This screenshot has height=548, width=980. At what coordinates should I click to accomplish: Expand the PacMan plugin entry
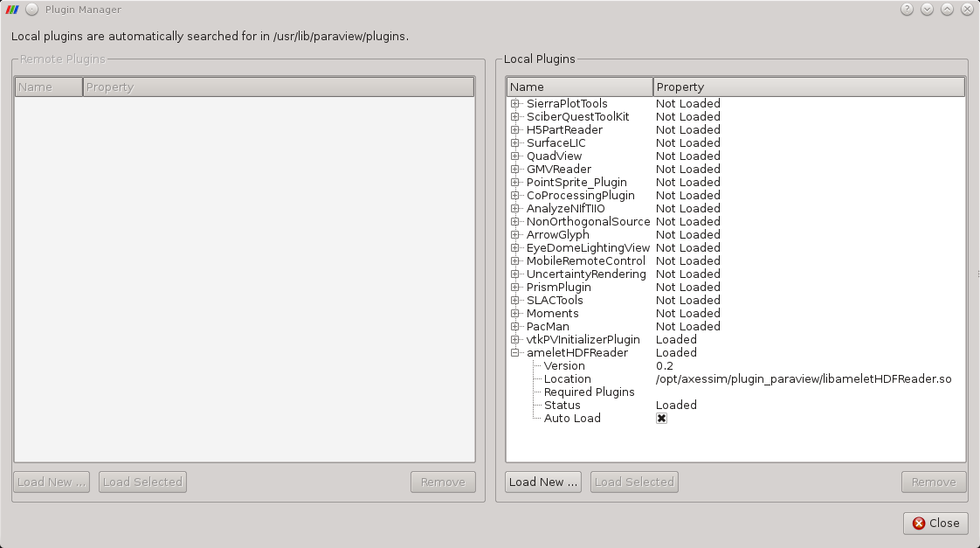click(x=515, y=326)
